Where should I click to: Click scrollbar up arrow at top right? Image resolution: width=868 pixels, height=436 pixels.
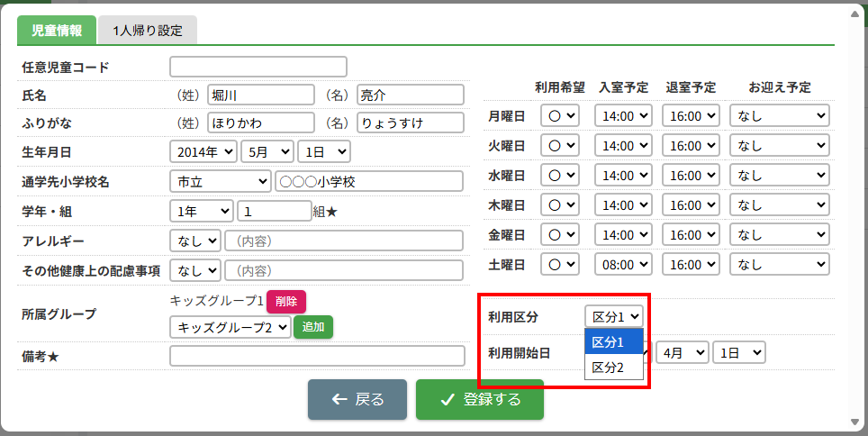[x=855, y=14]
